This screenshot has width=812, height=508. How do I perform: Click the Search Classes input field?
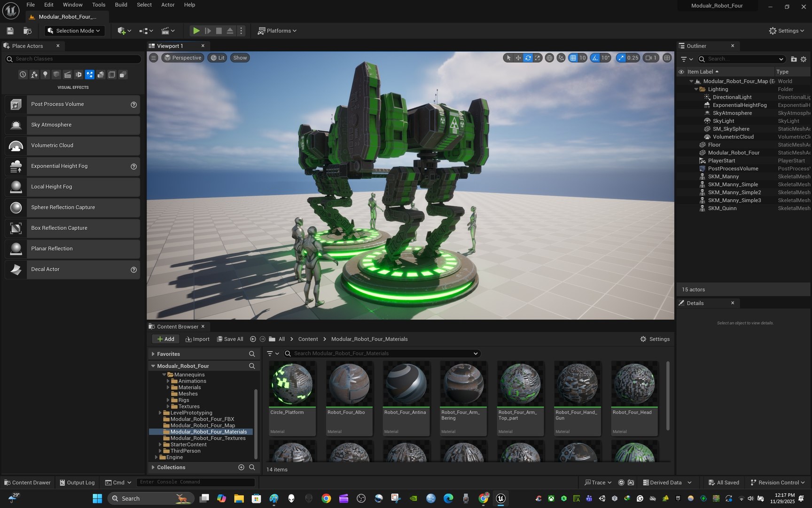point(73,59)
